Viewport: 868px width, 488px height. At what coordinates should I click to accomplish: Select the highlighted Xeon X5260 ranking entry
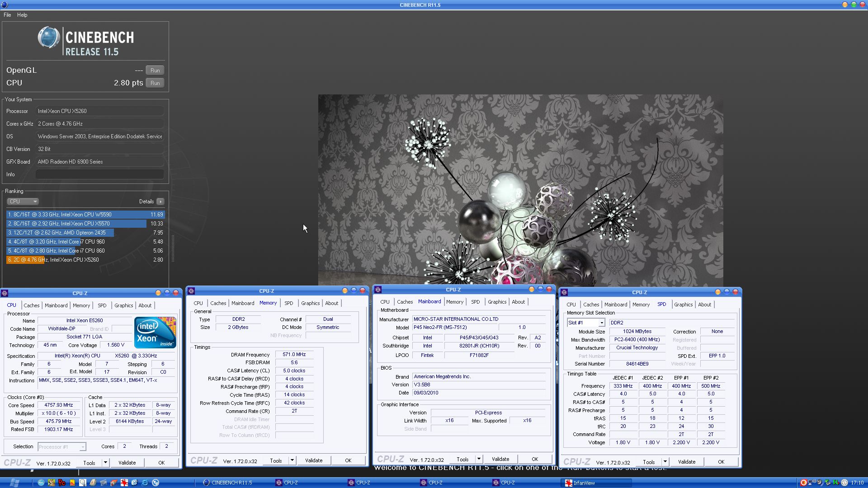85,260
